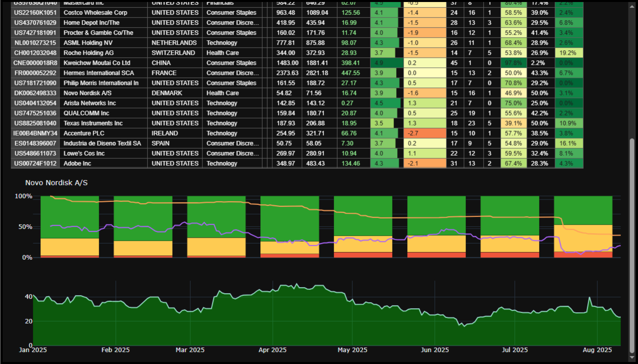
Task: Click Adobe Inc name cell
Action: tap(103, 164)
